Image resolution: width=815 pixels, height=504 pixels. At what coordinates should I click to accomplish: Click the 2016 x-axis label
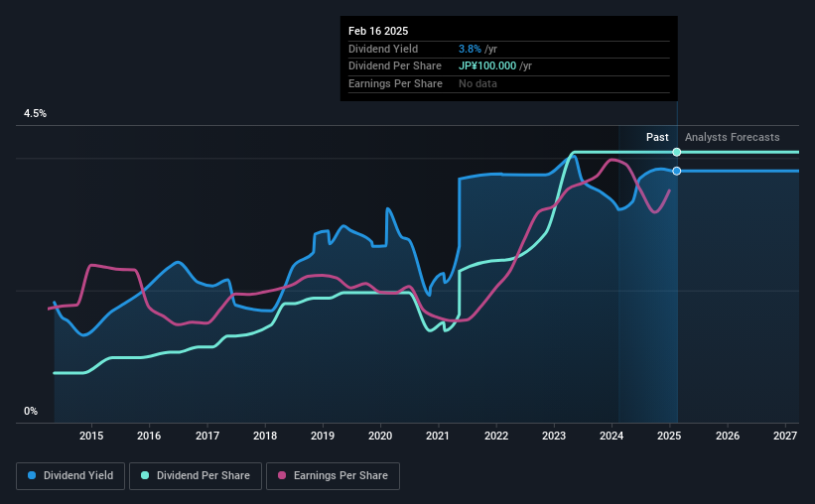pos(149,436)
